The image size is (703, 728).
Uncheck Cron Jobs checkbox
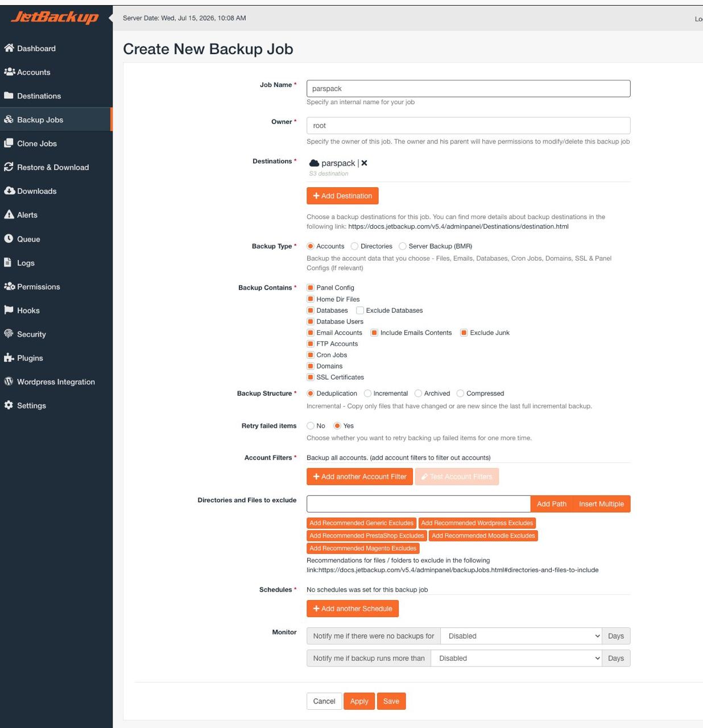tap(311, 355)
